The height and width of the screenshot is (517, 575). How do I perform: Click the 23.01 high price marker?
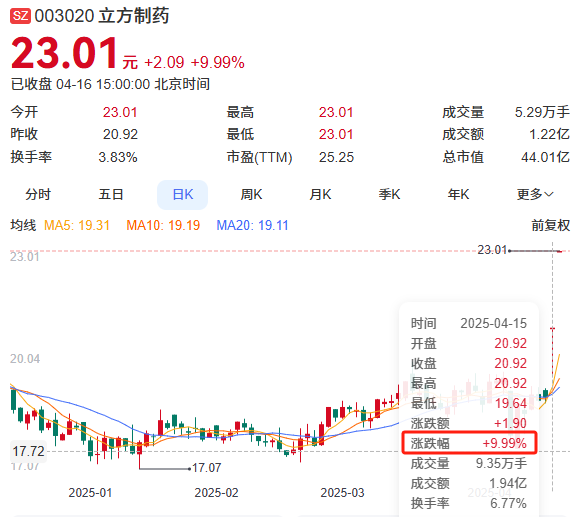[x=492, y=250]
